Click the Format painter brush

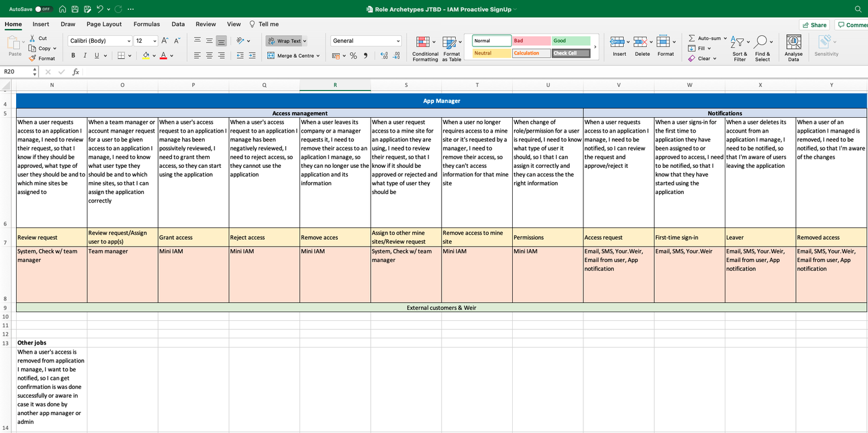click(33, 58)
